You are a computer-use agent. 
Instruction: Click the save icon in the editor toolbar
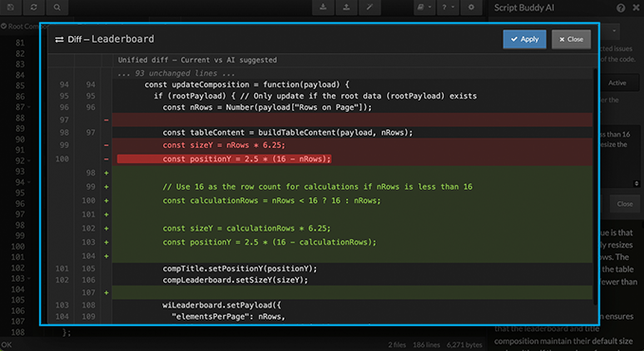coord(10,7)
